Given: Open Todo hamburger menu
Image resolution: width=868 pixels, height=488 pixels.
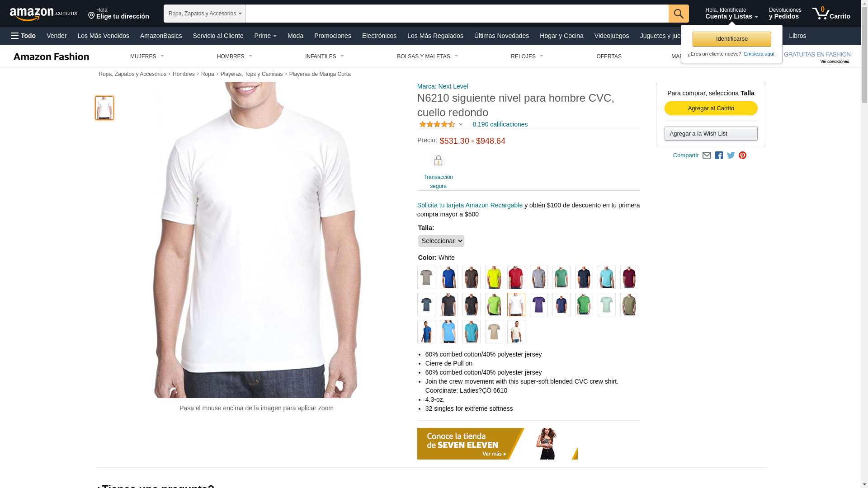Looking at the screenshot, I should pyautogui.click(x=23, y=36).
